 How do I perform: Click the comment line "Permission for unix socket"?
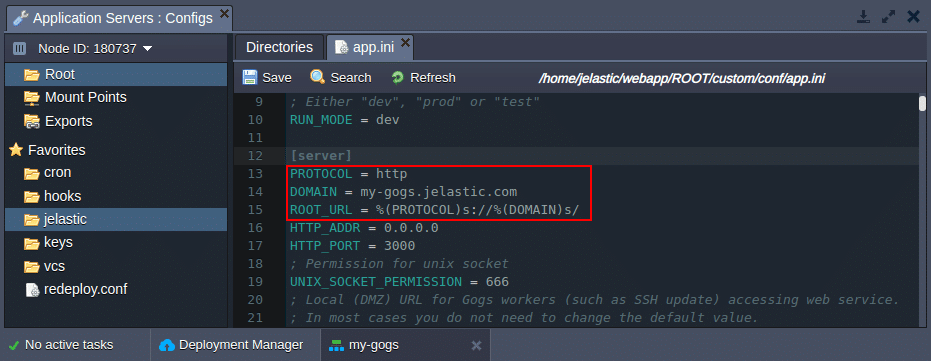tap(399, 264)
